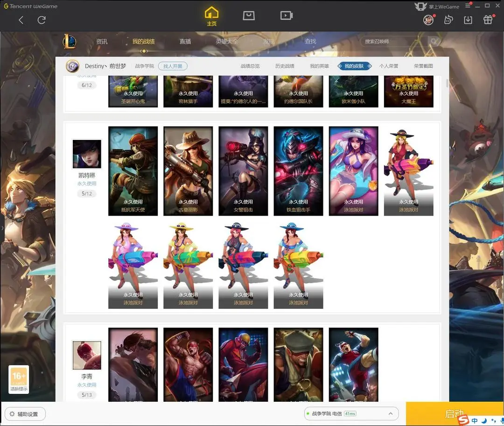
Task: Click the 战争学院 server label by username
Action: click(144, 66)
